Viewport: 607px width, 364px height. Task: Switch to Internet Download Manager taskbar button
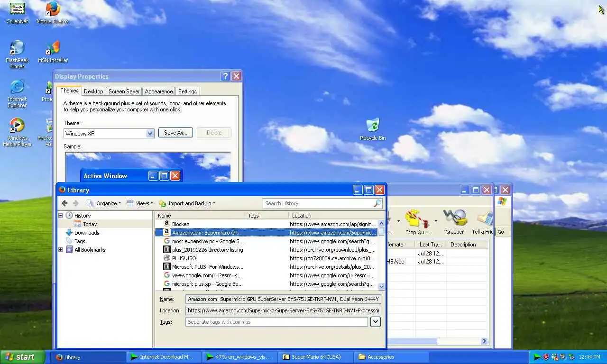tap(164, 357)
